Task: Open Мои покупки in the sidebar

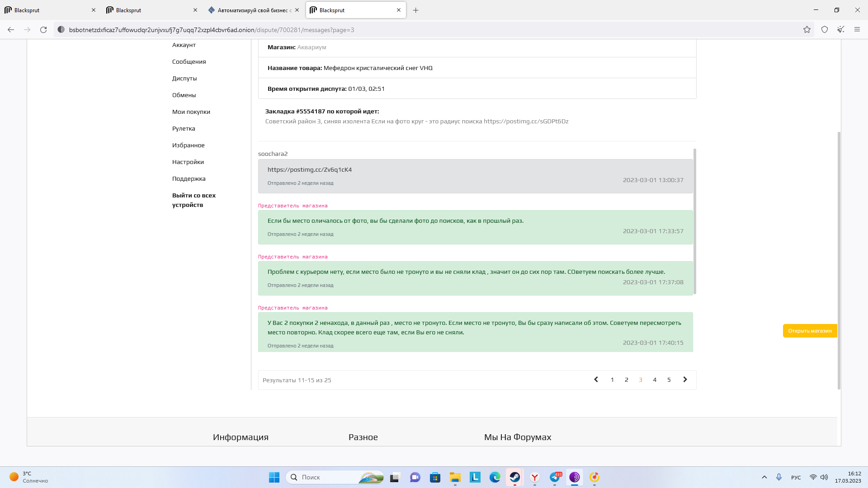Action: [x=191, y=112]
